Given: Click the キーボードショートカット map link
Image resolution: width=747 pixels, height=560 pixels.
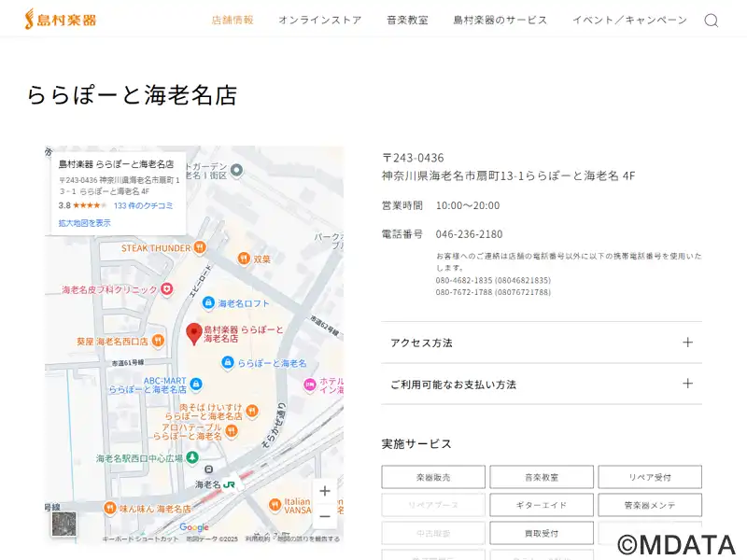Looking at the screenshot, I should 140,539.
